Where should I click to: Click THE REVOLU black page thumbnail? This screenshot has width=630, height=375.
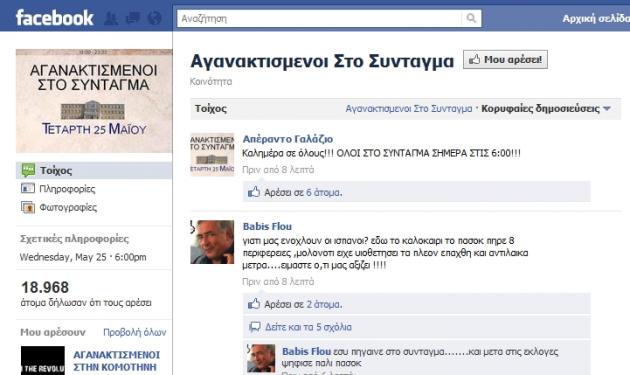pos(43,361)
